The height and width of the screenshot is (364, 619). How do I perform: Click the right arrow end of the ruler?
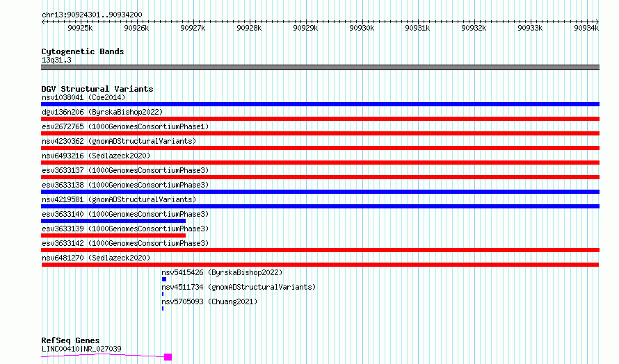pyautogui.click(x=597, y=22)
